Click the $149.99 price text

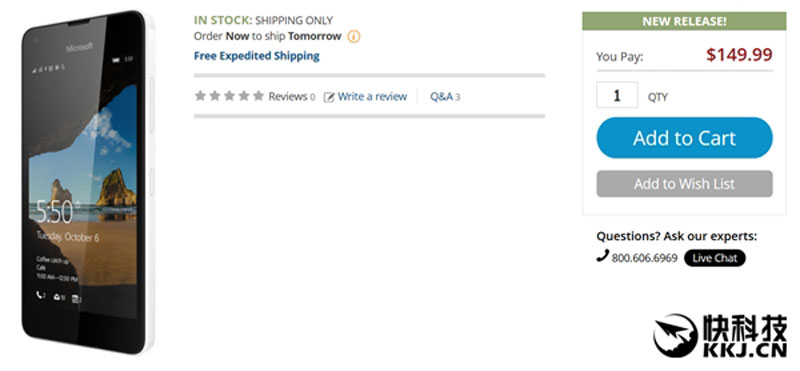point(739,55)
